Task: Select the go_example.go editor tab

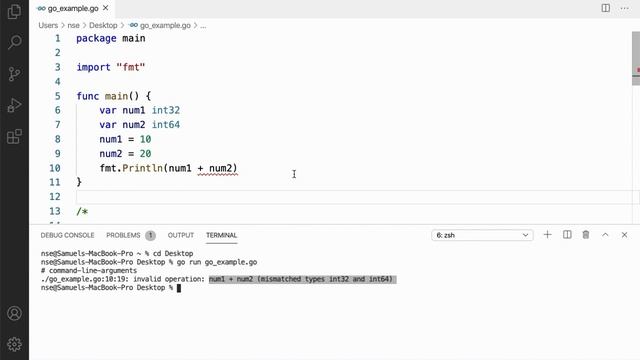Action: 72,8
